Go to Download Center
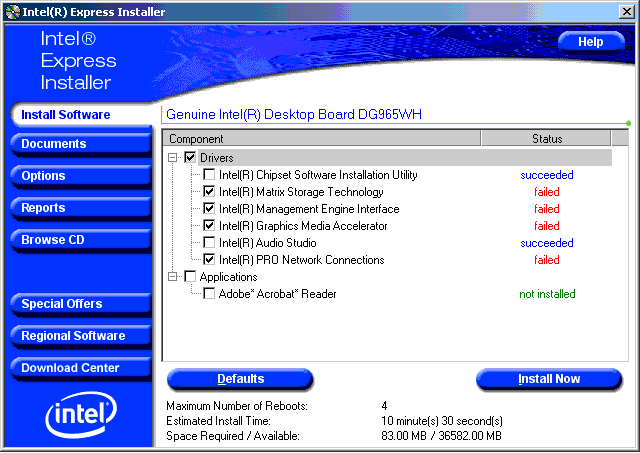The image size is (640, 453). (x=81, y=368)
